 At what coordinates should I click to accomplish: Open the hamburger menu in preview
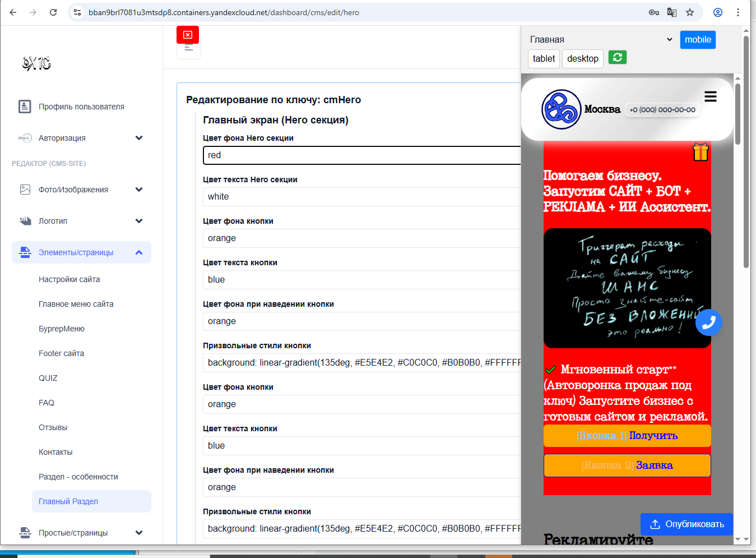(x=710, y=97)
